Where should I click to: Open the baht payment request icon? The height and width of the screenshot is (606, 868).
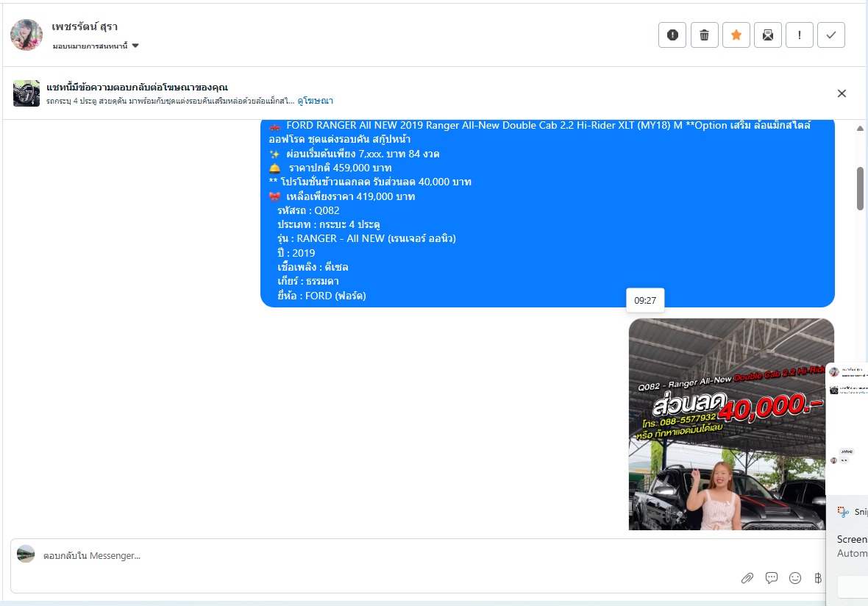tap(818, 578)
